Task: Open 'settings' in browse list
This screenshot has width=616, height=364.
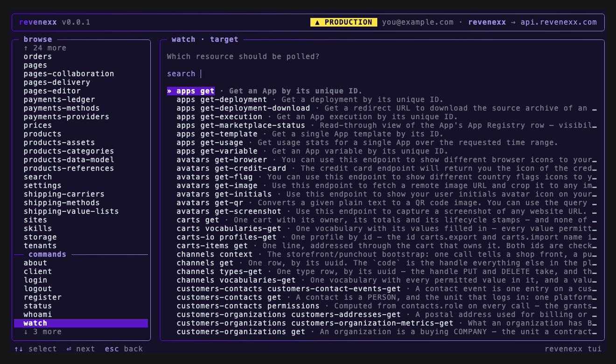Action: point(42,186)
